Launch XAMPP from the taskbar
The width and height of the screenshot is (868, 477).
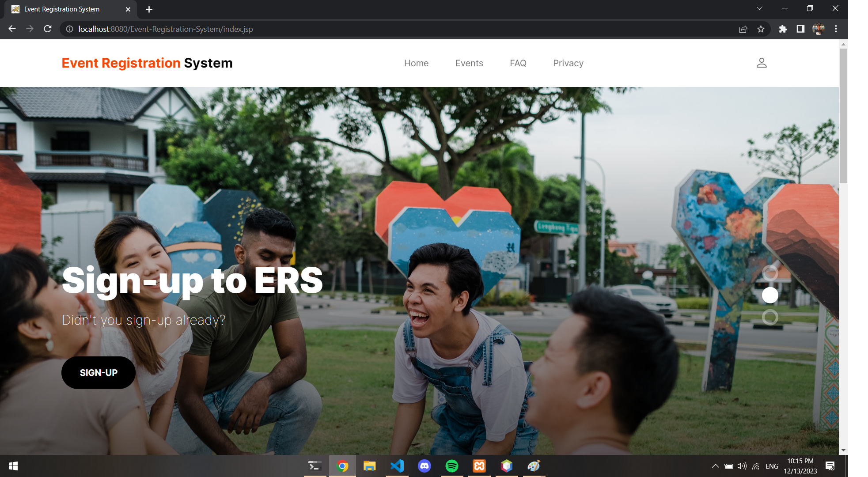coord(479,466)
